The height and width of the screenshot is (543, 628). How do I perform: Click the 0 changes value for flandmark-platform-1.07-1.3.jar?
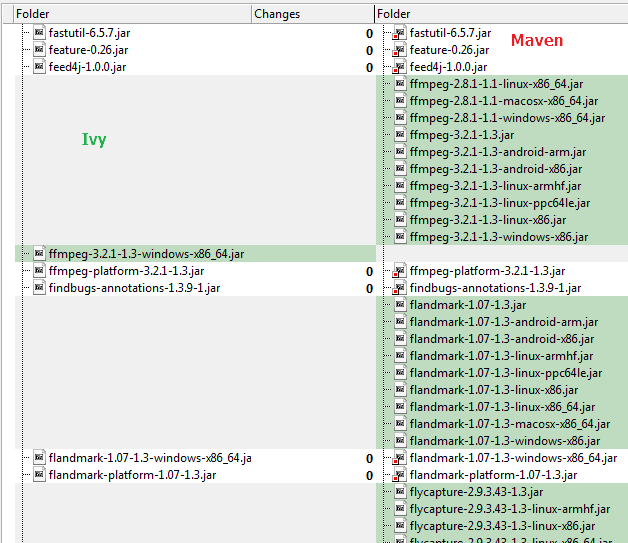tap(369, 475)
